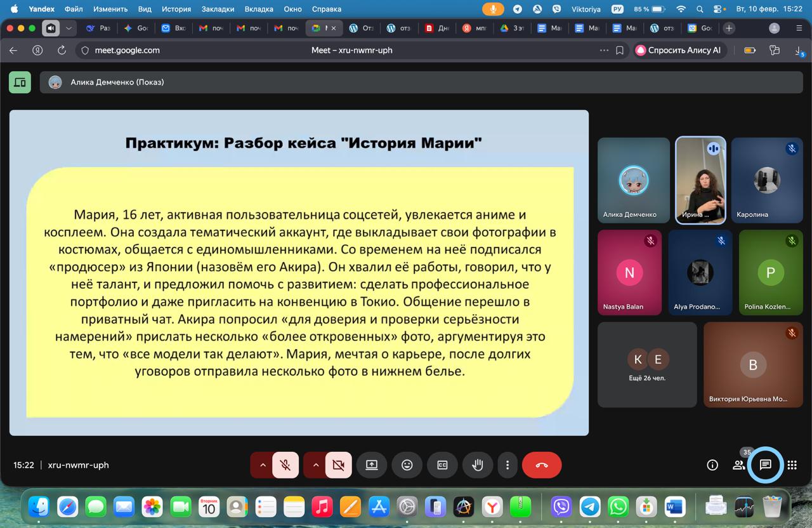This screenshot has width=812, height=528.
Task: Start screen presentation
Action: point(371,465)
